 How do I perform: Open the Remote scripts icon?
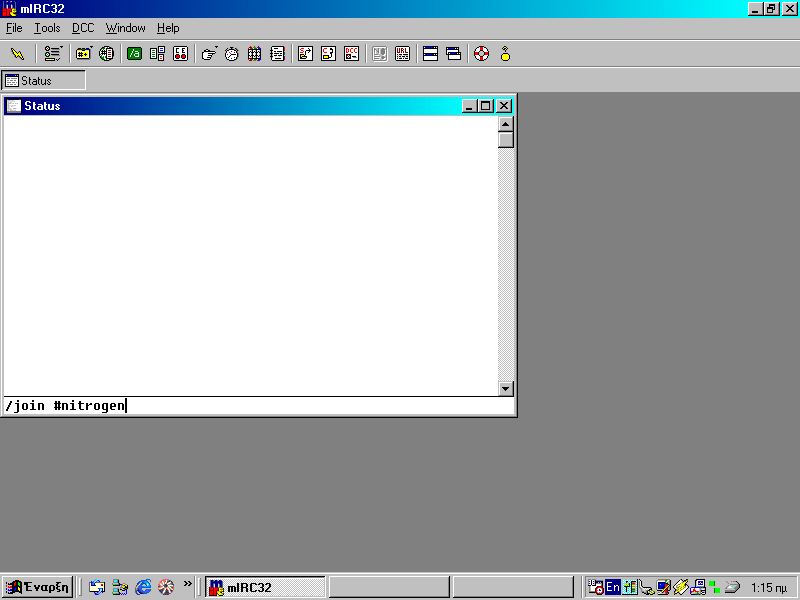point(180,54)
